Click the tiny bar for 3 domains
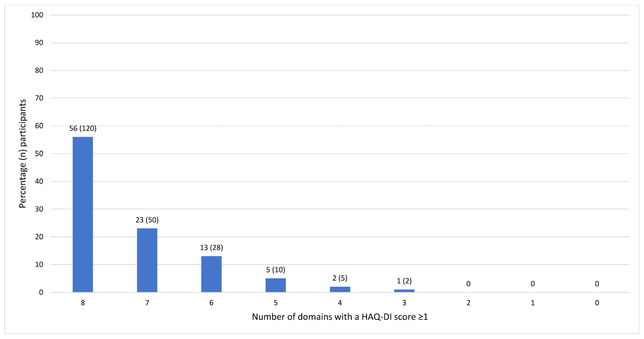The image size is (644, 339). tap(404, 291)
